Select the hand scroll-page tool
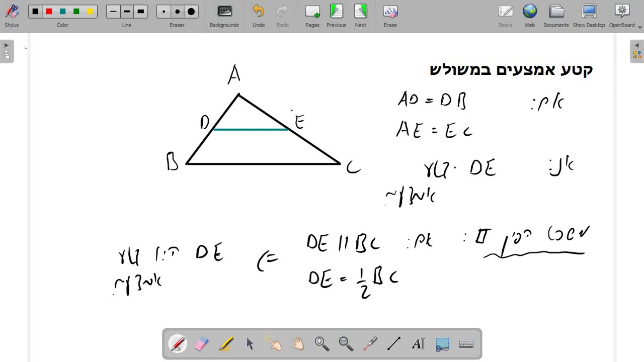The width and height of the screenshot is (644, 362). pos(298,344)
